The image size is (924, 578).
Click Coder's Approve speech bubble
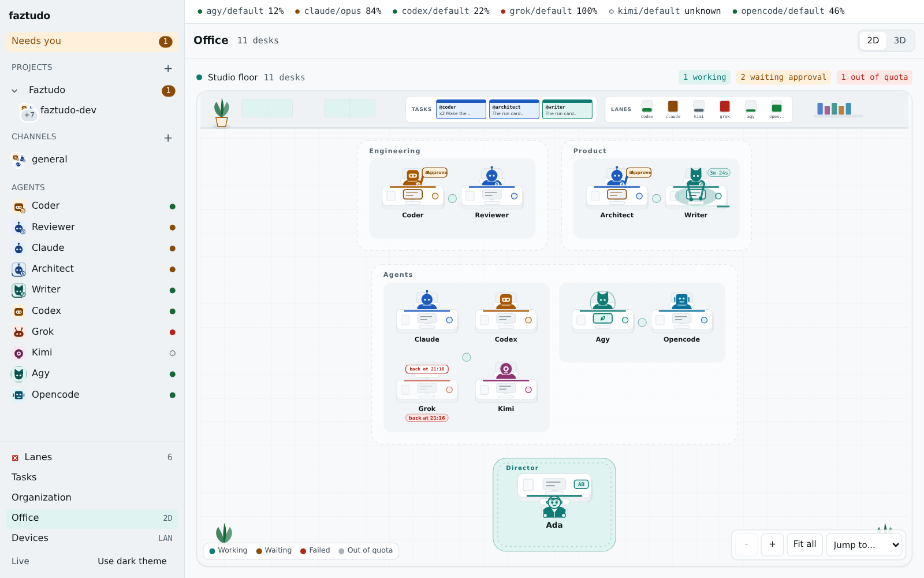[x=435, y=172]
